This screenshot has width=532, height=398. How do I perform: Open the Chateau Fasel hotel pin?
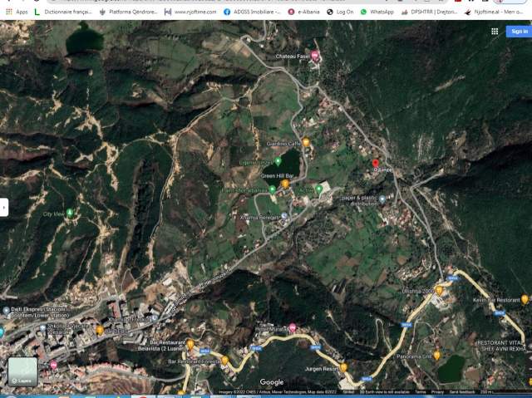pos(315,56)
